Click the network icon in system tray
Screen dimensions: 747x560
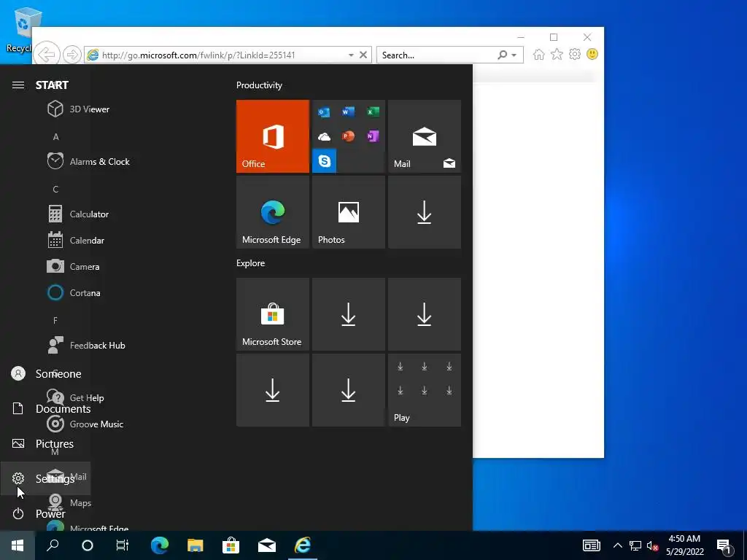(x=635, y=545)
